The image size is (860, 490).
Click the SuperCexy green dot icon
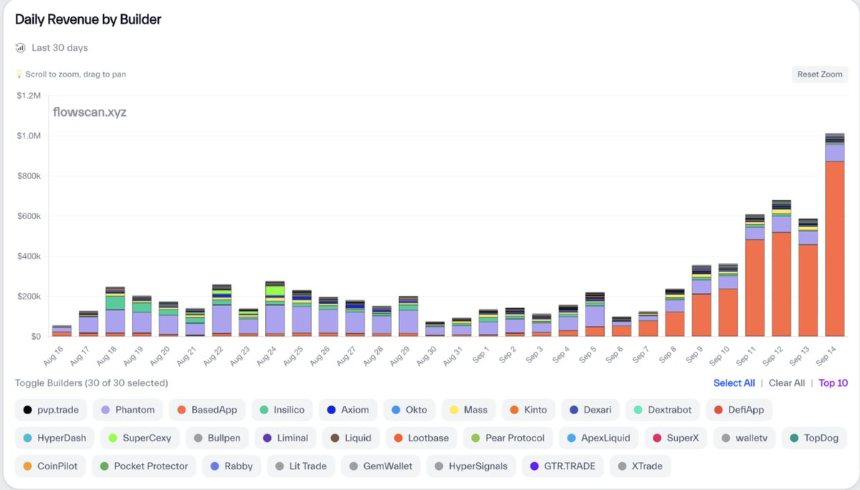click(x=113, y=438)
